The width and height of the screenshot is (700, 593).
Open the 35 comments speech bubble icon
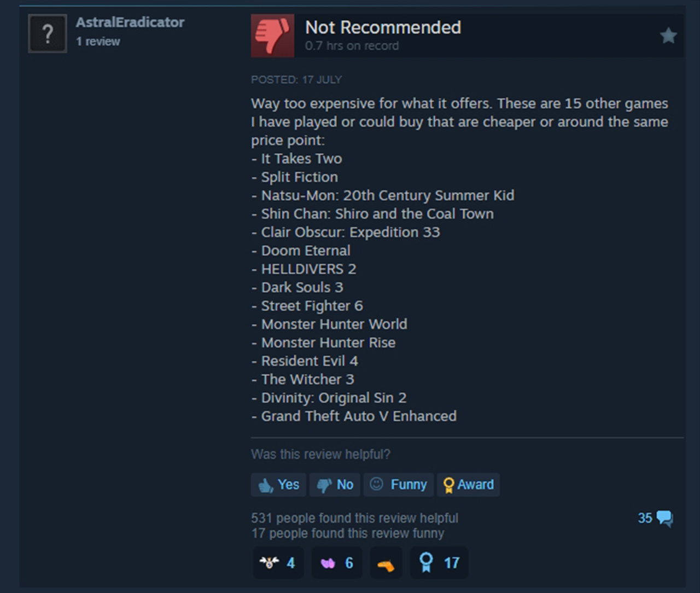664,518
